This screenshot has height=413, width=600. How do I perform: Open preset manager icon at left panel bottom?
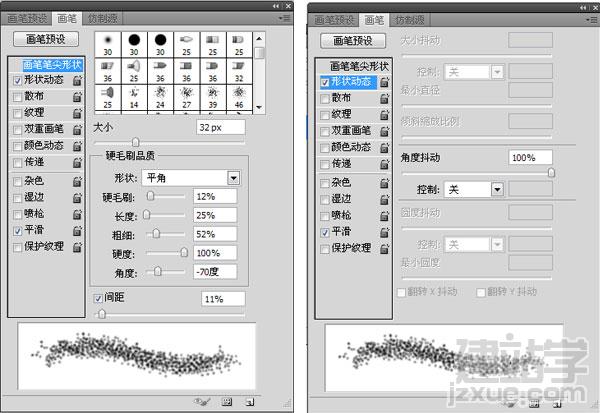coord(227,402)
